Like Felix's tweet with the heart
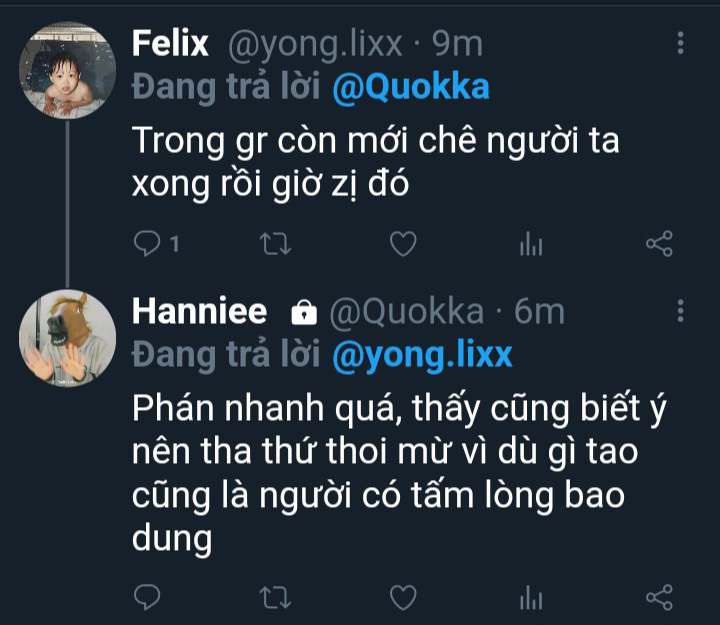720x625 pixels. tap(402, 244)
